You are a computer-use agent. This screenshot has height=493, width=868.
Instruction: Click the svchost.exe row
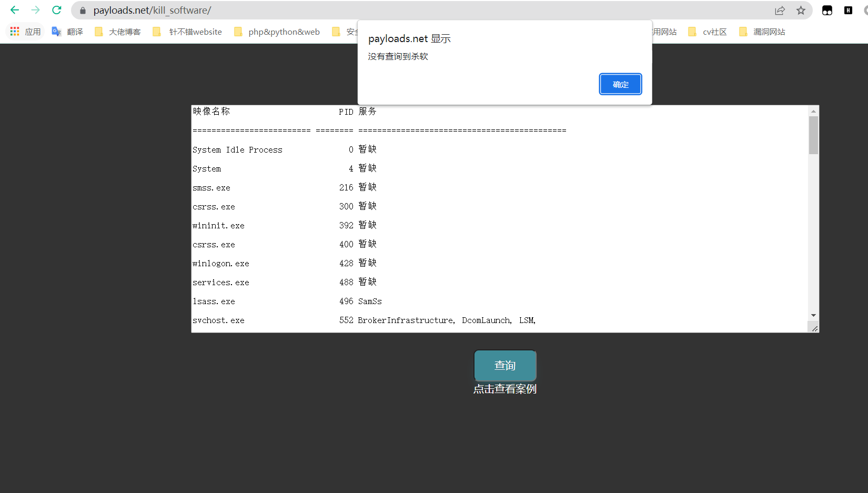pyautogui.click(x=364, y=320)
